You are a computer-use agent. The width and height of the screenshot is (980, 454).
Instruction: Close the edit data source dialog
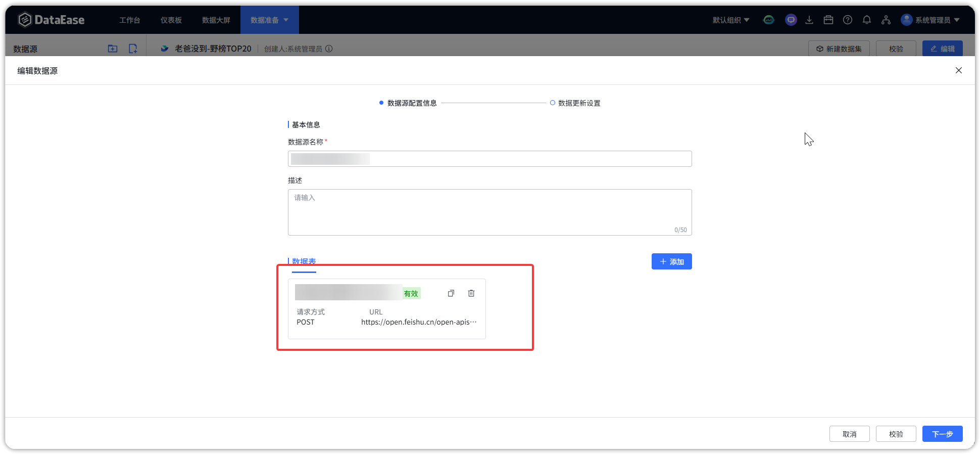[x=958, y=70]
